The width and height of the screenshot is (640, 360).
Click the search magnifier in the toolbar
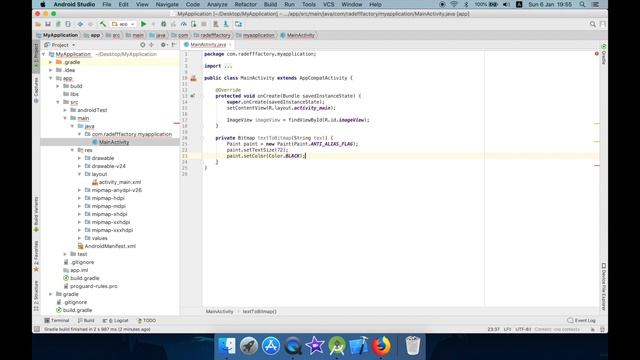tap(593, 24)
